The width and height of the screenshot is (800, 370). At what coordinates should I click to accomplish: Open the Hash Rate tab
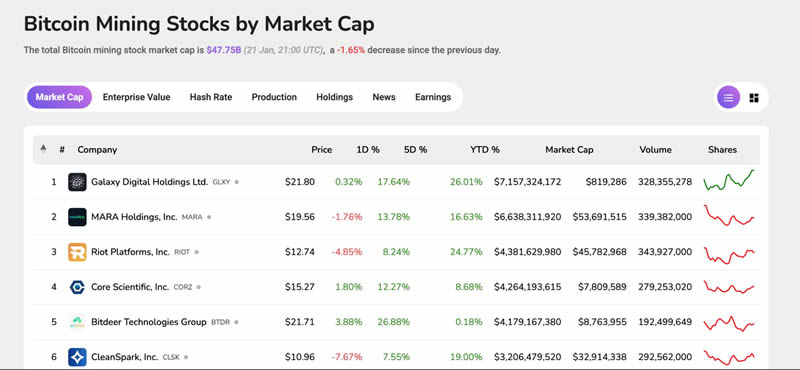tap(211, 97)
